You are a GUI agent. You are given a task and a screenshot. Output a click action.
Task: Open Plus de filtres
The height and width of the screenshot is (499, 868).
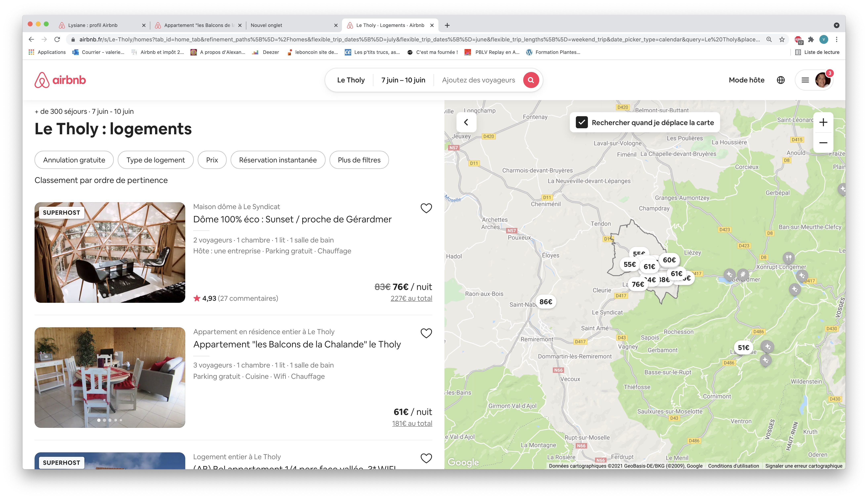359,160
